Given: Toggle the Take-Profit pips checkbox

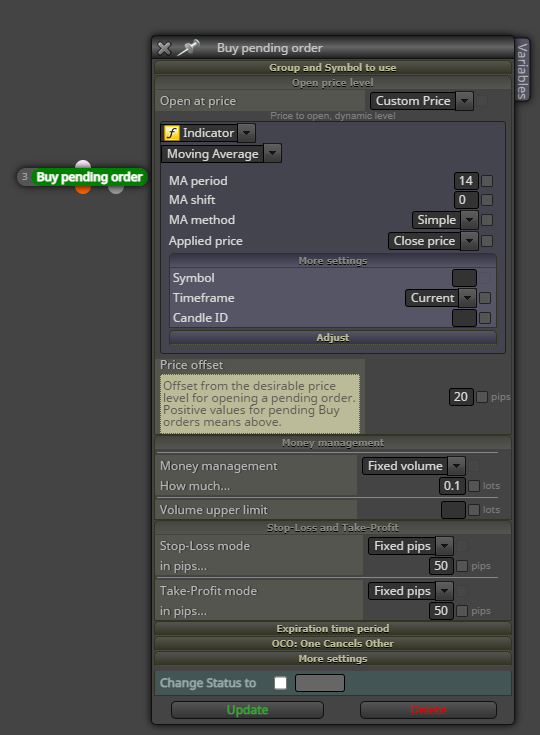Looking at the screenshot, I should tap(462, 611).
